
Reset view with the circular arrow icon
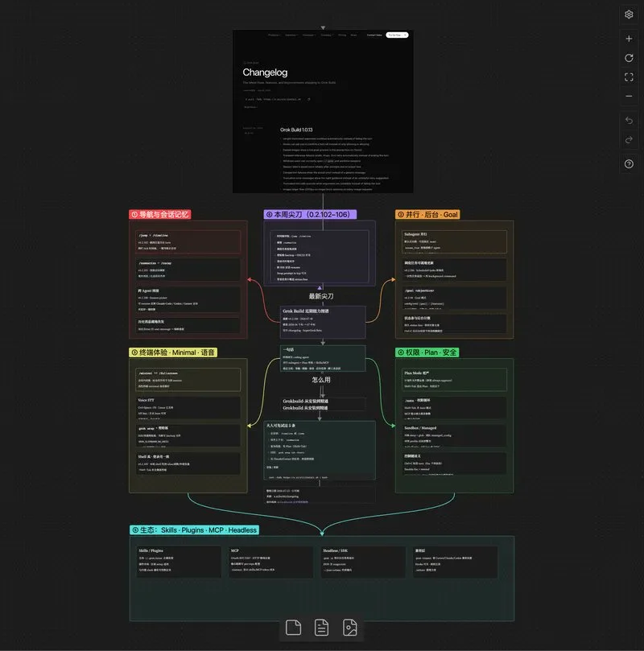(x=629, y=58)
